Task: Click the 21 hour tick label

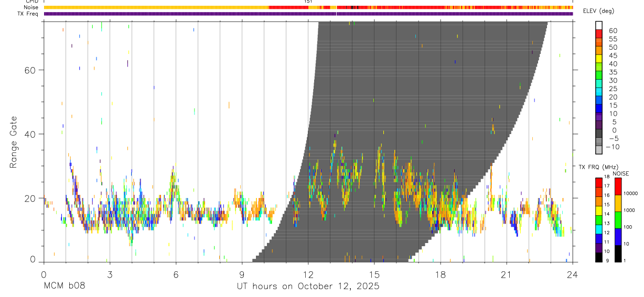Action: [507, 274]
